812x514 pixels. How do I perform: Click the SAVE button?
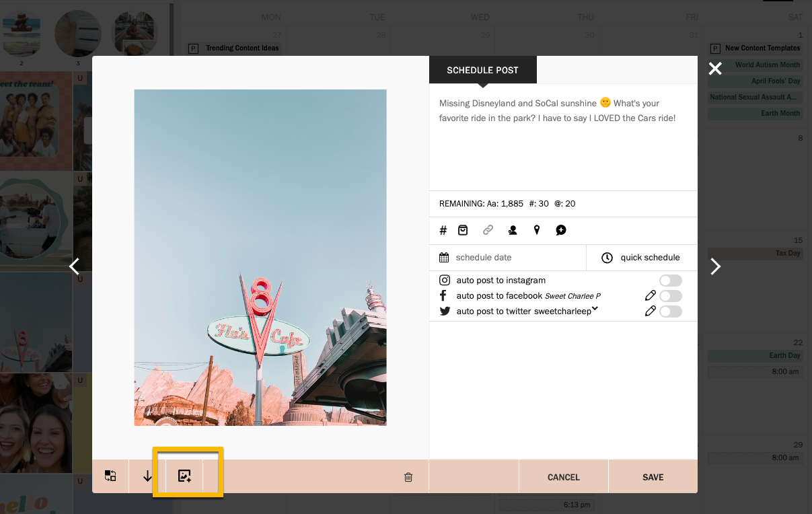click(653, 477)
